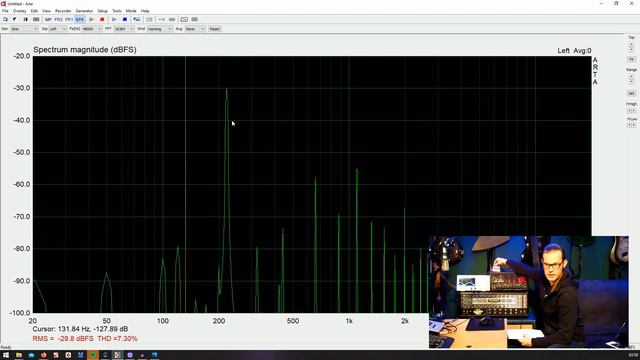Open the audio device calibration icon

[x=137, y=20]
